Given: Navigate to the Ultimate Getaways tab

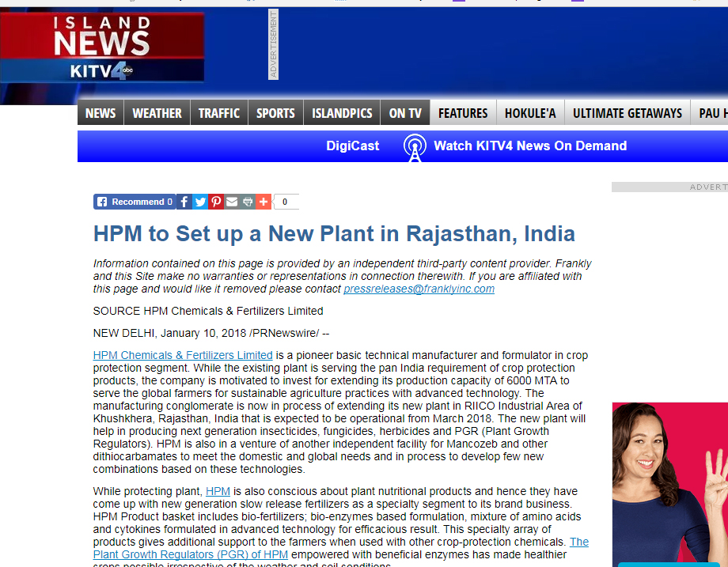Looking at the screenshot, I should (x=628, y=113).
